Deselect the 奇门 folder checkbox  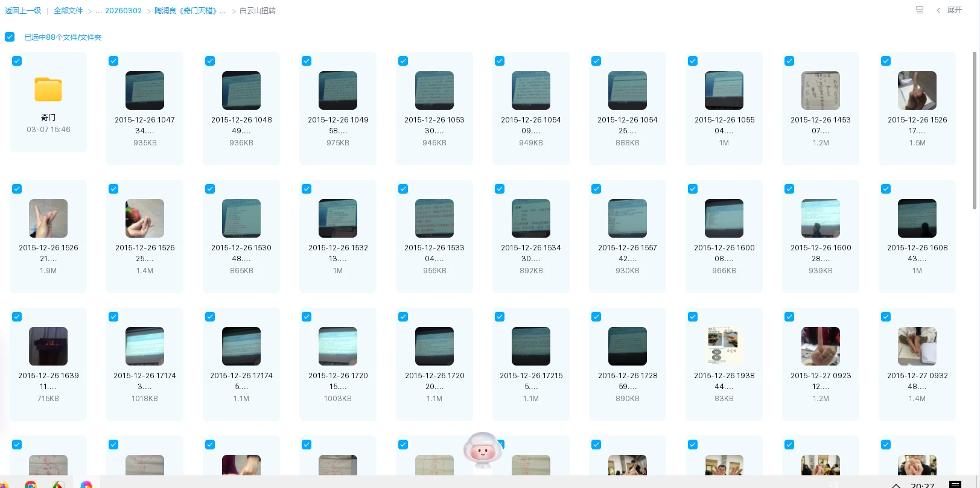[x=17, y=61]
